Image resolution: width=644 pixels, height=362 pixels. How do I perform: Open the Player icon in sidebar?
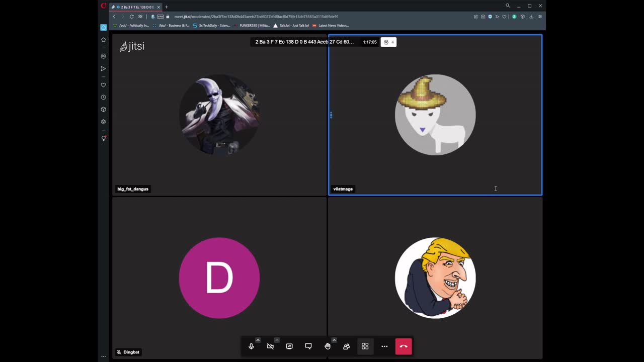point(104,56)
